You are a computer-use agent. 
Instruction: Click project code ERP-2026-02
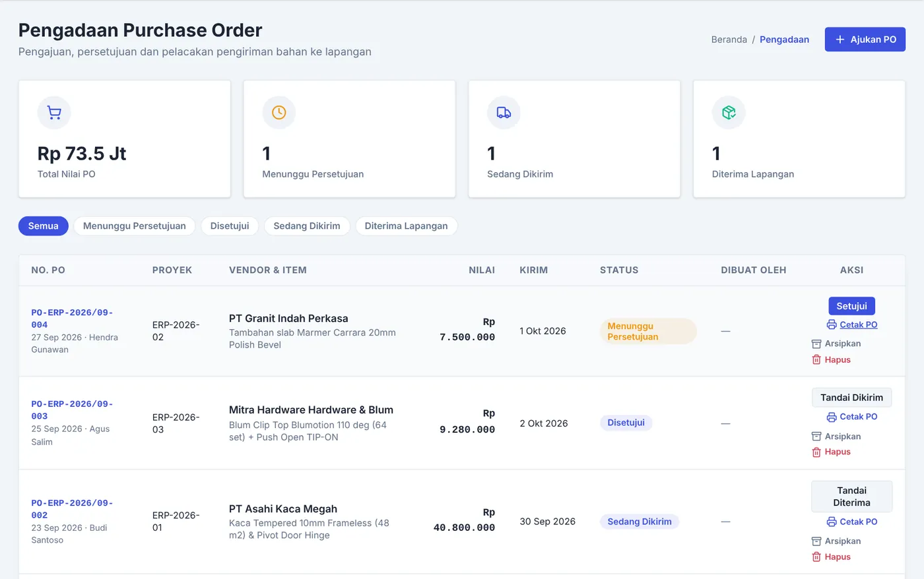pos(176,331)
